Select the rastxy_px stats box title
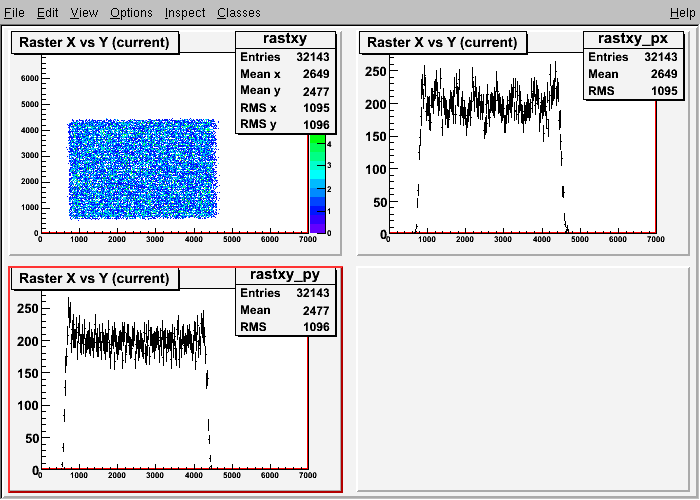This screenshot has width=700, height=500. point(633,39)
